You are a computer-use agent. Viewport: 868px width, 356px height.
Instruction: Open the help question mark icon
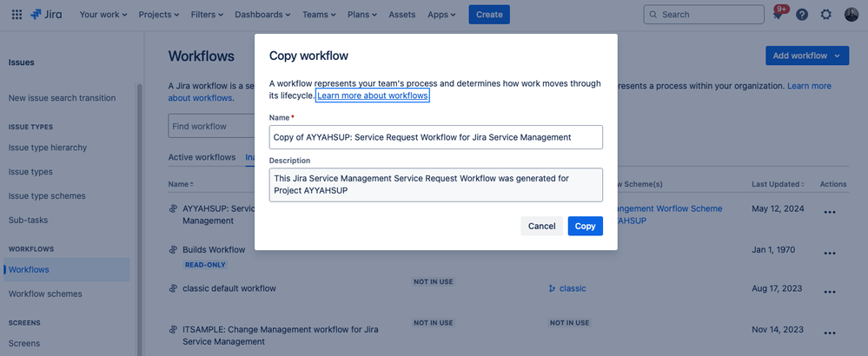(x=802, y=15)
